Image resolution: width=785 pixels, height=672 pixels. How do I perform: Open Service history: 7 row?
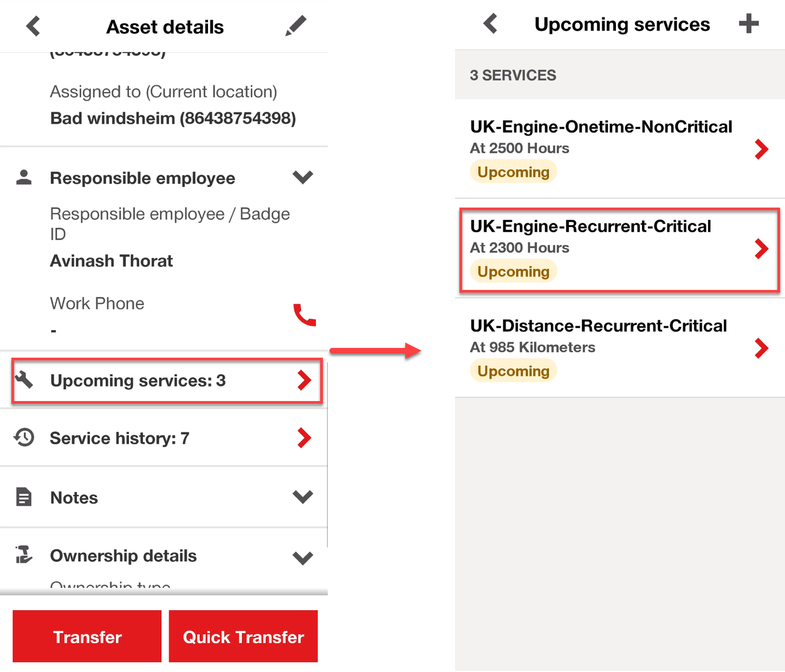164,438
